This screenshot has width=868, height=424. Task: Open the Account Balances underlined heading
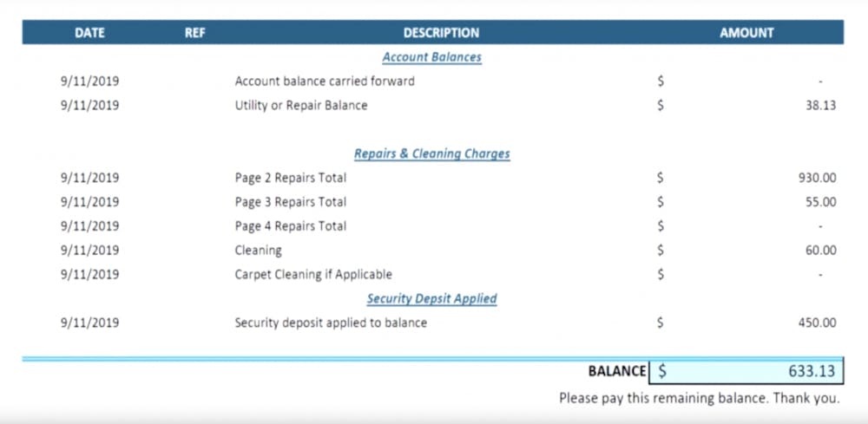[431, 57]
